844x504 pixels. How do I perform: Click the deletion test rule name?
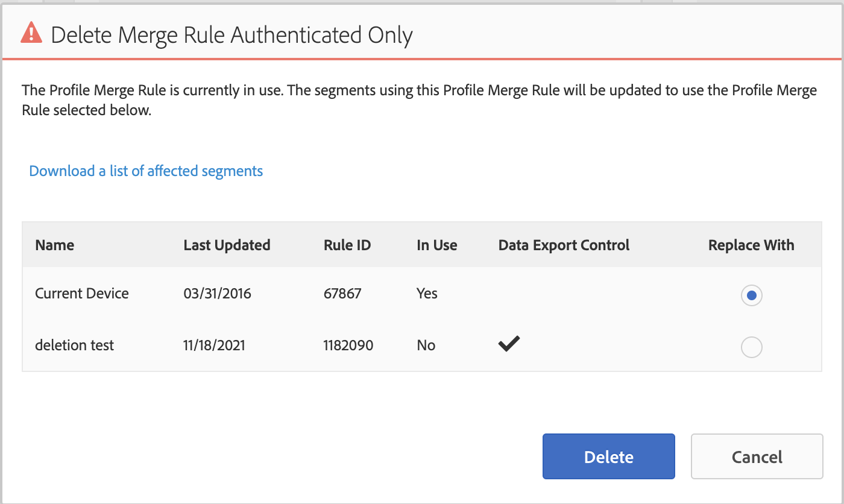click(75, 345)
